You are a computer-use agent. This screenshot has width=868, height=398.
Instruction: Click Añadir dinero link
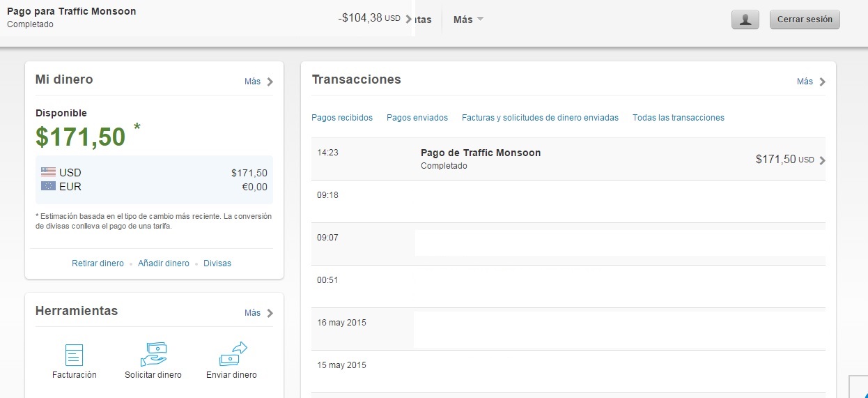pyautogui.click(x=164, y=263)
